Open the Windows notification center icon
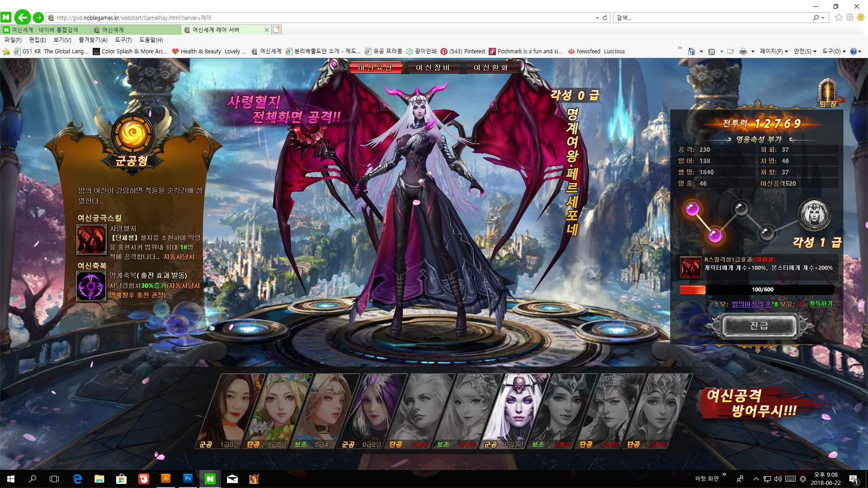The height and width of the screenshot is (488, 868). click(x=854, y=479)
